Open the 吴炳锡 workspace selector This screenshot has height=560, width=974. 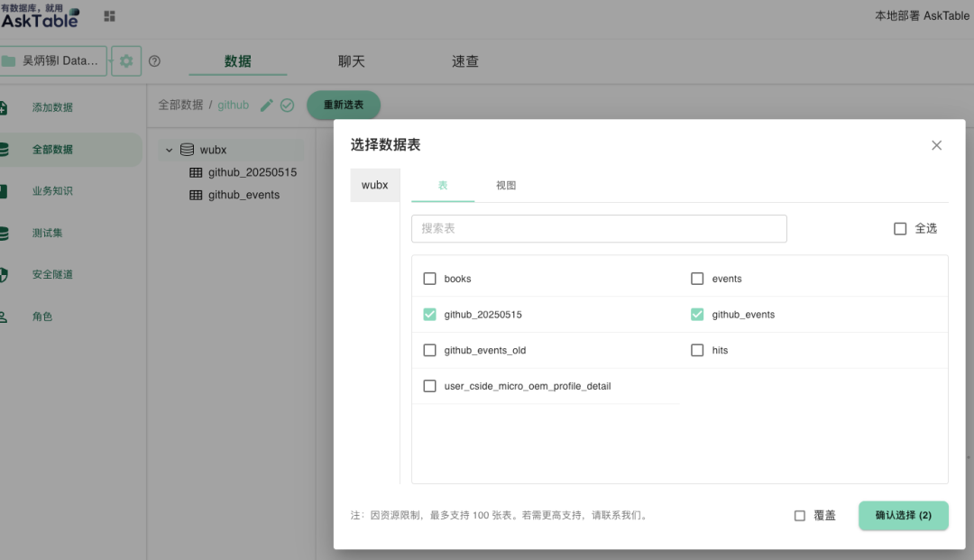(54, 60)
